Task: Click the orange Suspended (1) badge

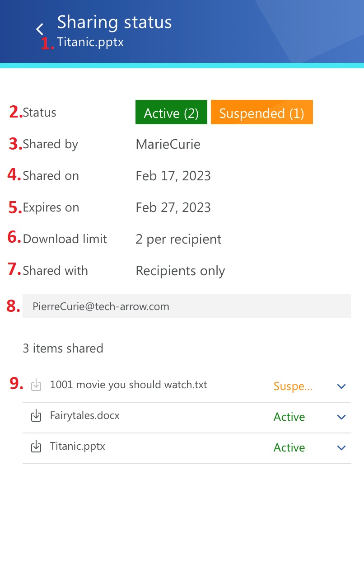Action: (x=261, y=113)
